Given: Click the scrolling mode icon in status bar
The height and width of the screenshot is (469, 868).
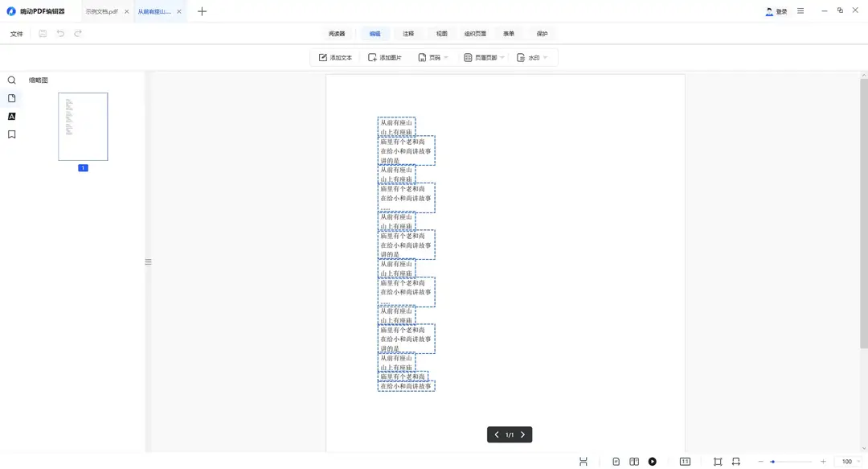Looking at the screenshot, I should pyautogui.click(x=583, y=461).
